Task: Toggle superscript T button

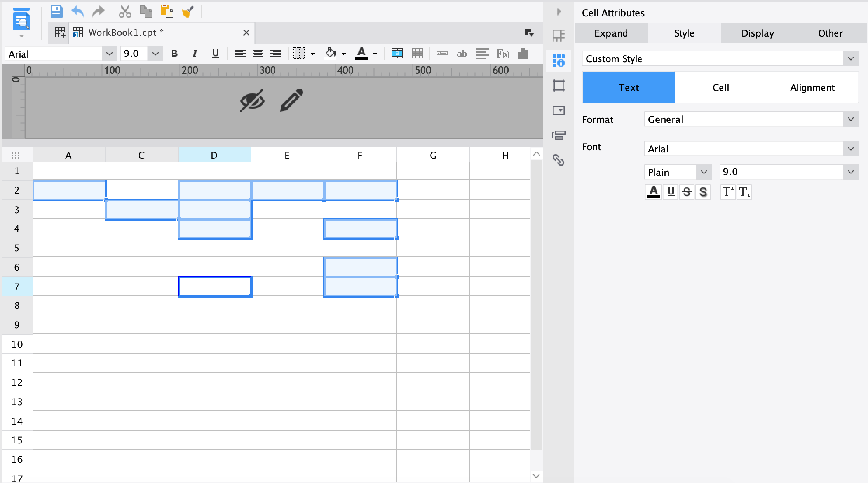Action: pyautogui.click(x=728, y=192)
